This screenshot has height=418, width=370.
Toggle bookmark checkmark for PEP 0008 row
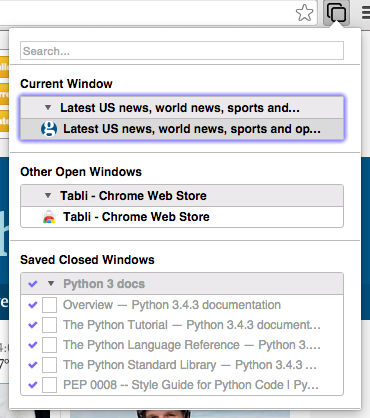pyautogui.click(x=33, y=385)
